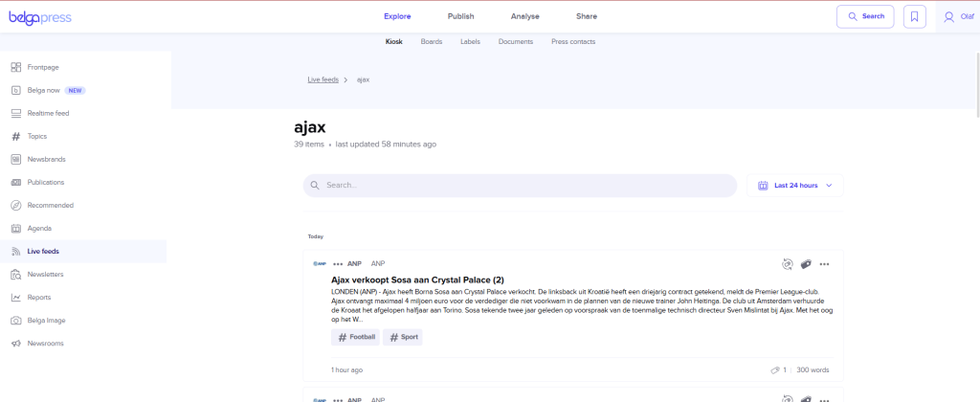
Task: Open Topics in the sidebar
Action: (x=36, y=136)
